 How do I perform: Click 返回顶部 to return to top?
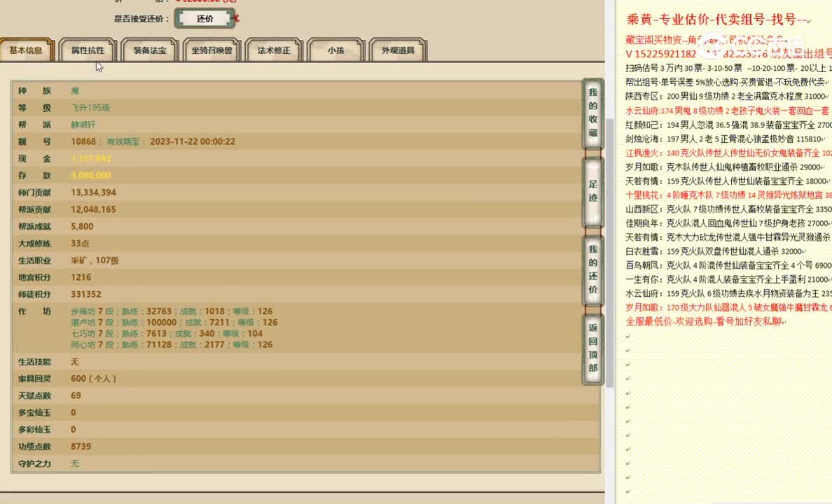pos(592,348)
